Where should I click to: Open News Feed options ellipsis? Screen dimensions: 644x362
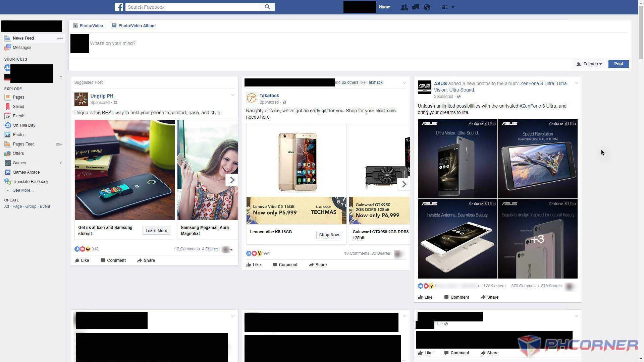click(60, 38)
